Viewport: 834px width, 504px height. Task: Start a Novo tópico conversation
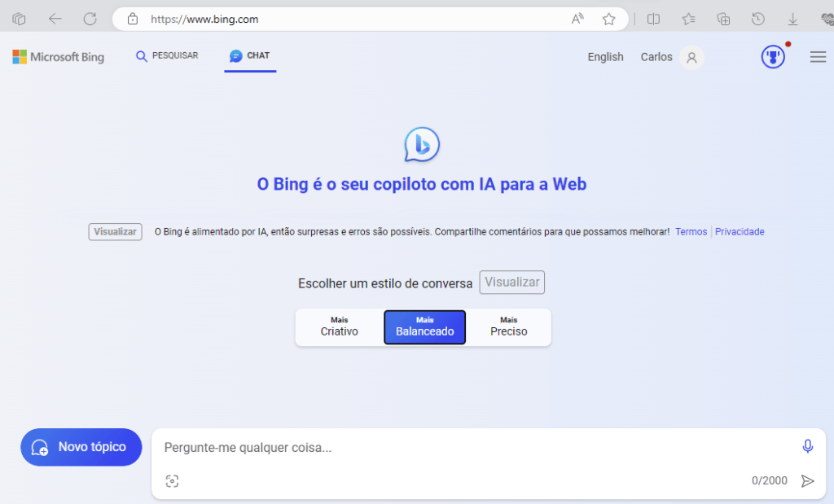point(81,447)
